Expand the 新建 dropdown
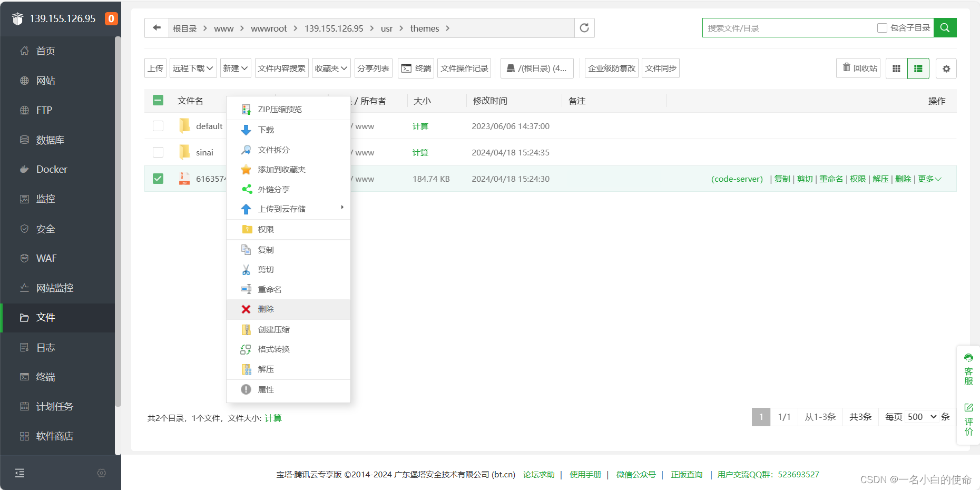Screen dimensions: 980x490 (236, 68)
